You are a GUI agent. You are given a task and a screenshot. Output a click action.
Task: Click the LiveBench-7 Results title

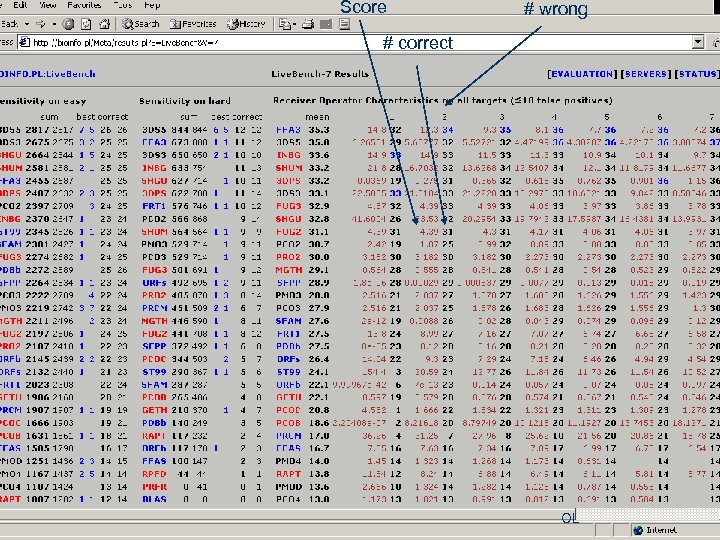point(320,74)
